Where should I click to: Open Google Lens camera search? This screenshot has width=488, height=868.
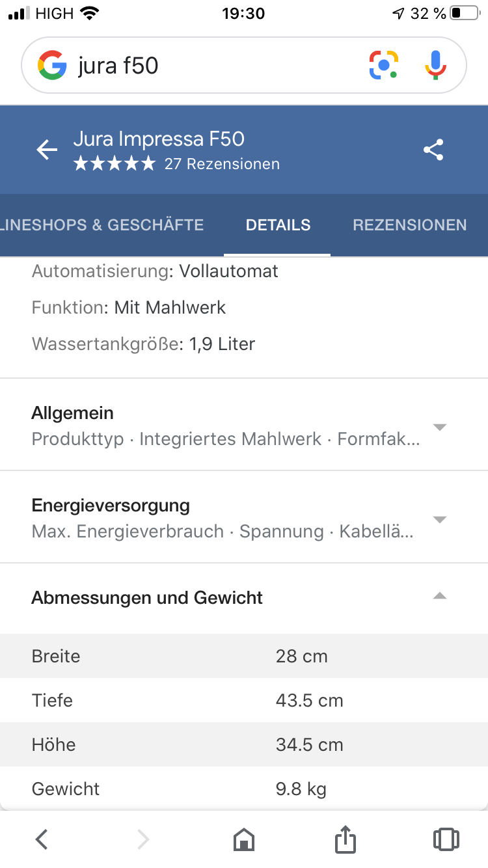[384, 65]
